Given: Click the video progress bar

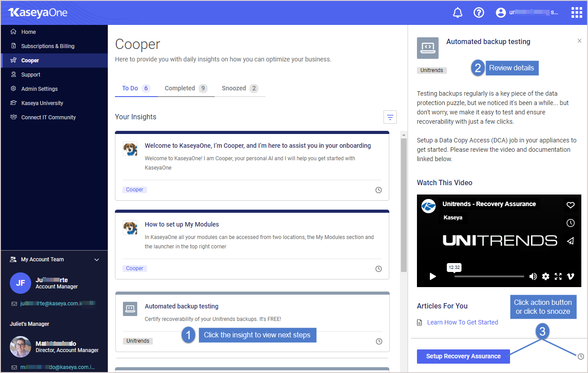Looking at the screenshot, I should (489, 276).
